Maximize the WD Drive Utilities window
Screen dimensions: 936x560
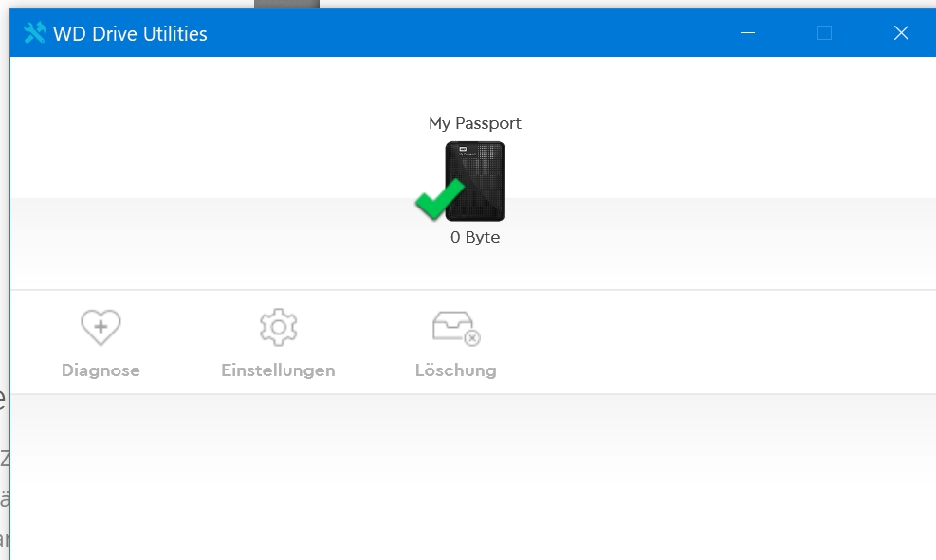coord(823,32)
